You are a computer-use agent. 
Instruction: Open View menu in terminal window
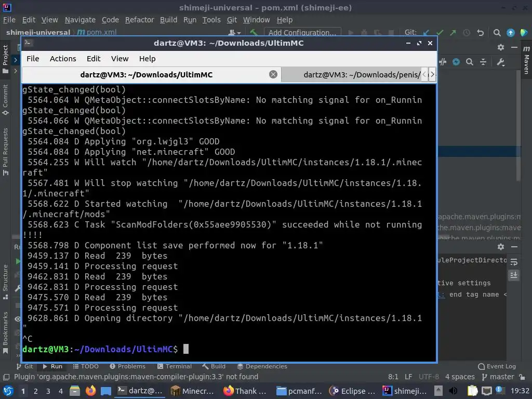pos(120,59)
